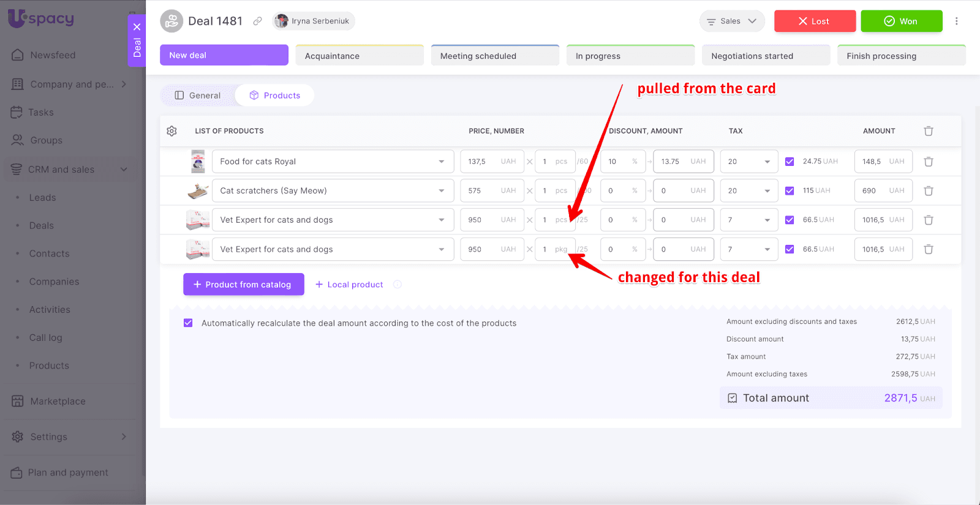980x505 pixels.
Task: Click the price field of Cat scratchers
Action: click(483, 191)
